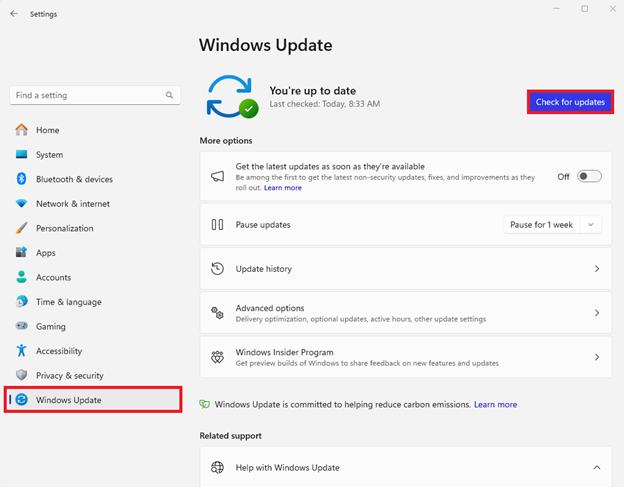Toggle Get the latest updates switch on
The height and width of the screenshot is (488, 624).
pos(589,176)
